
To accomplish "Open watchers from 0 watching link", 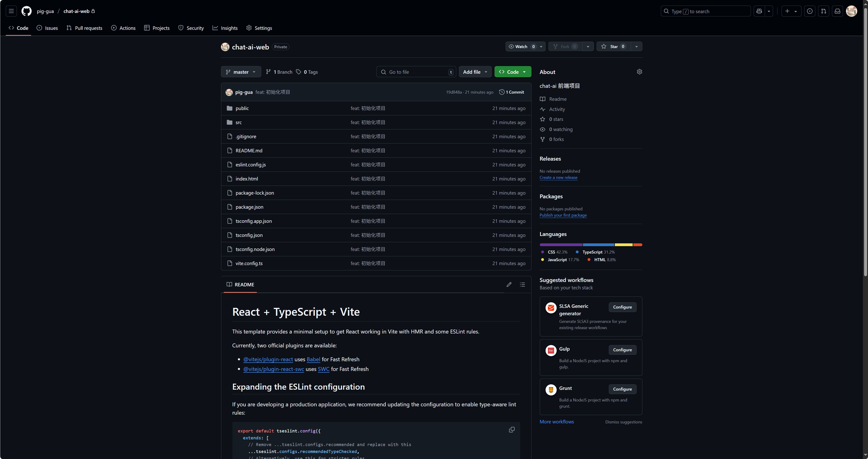I will coord(561,129).
